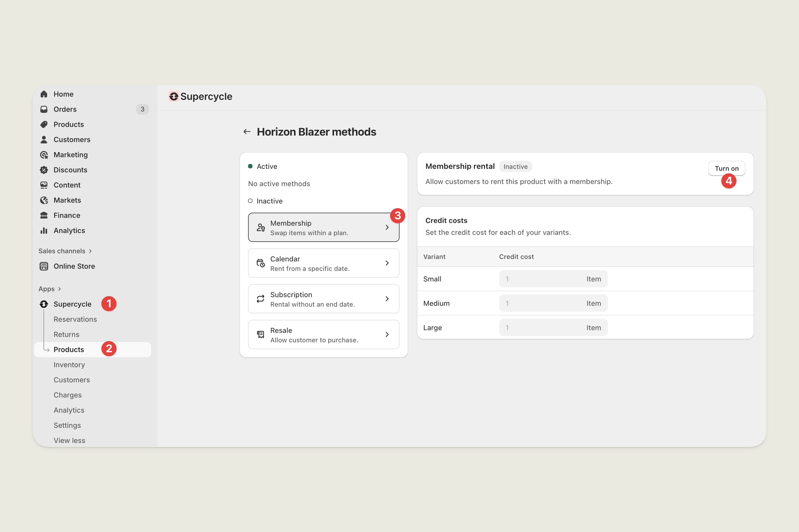The width and height of the screenshot is (799, 532).
Task: Click the Orders inbox icon
Action: pos(44,109)
